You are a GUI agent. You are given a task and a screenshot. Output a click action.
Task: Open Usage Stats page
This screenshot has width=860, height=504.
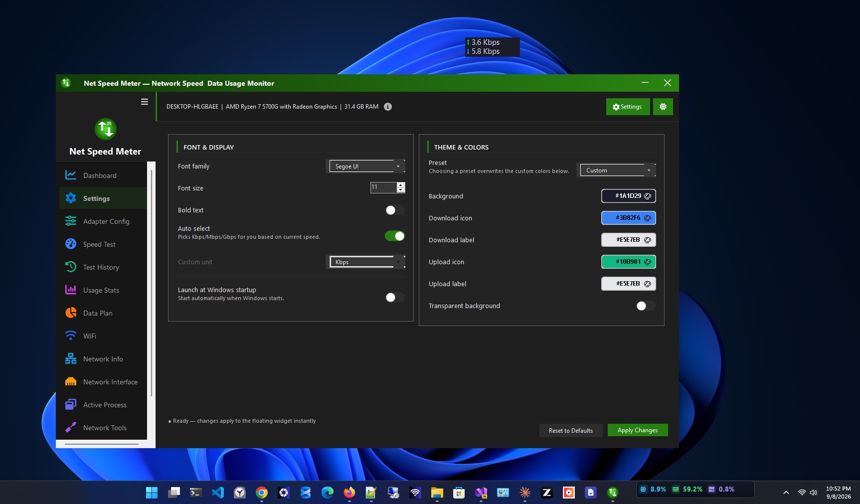[x=103, y=290]
